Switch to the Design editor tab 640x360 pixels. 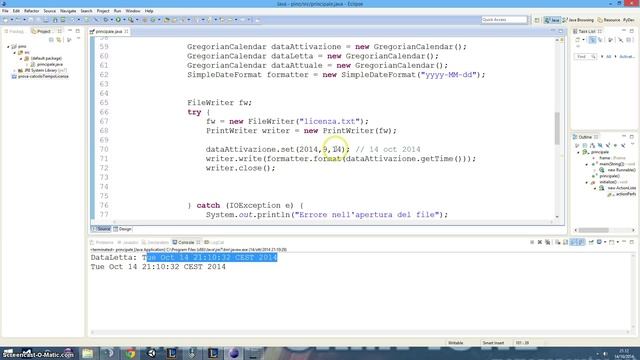click(122, 229)
